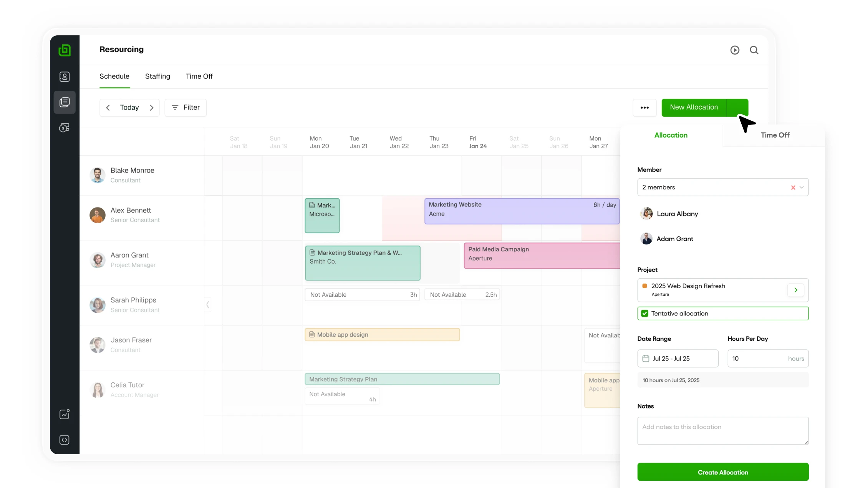Image resolution: width=868 pixels, height=488 pixels.
Task: Open the billing icon in sidebar
Action: coord(65,128)
